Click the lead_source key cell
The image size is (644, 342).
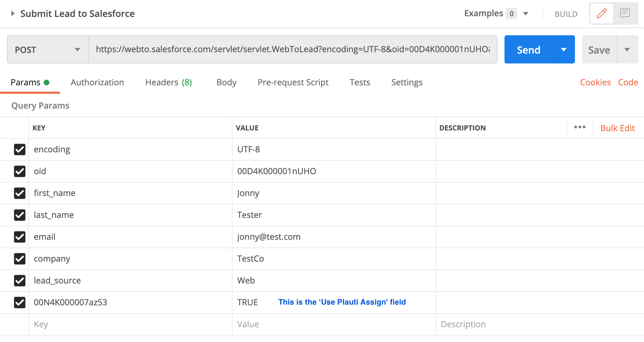click(130, 281)
